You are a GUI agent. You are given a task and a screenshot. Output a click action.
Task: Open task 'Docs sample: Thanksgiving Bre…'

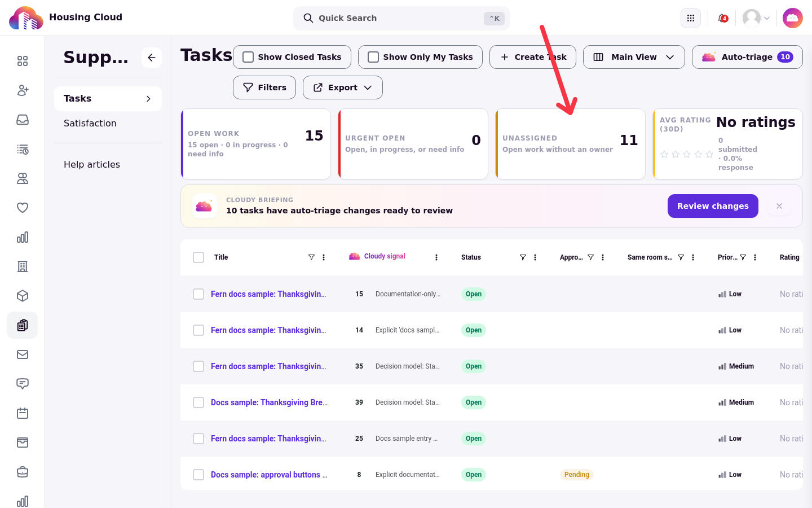tap(269, 402)
